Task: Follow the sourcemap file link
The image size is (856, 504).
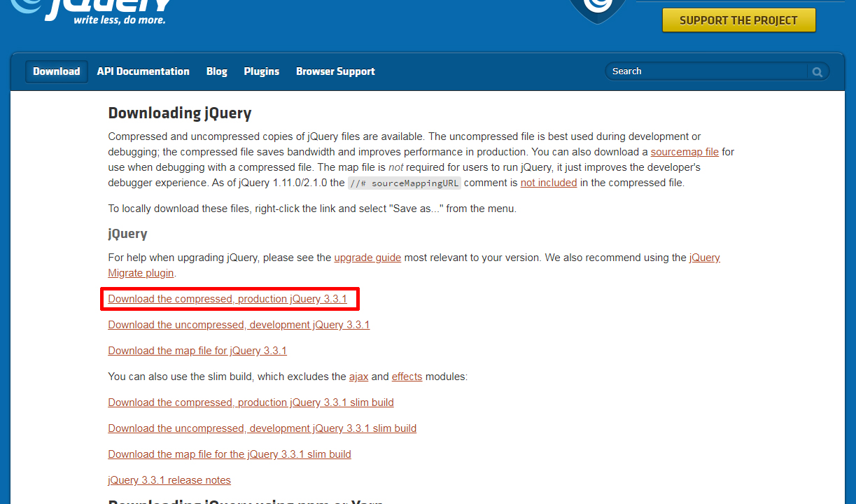Action: [x=685, y=152]
